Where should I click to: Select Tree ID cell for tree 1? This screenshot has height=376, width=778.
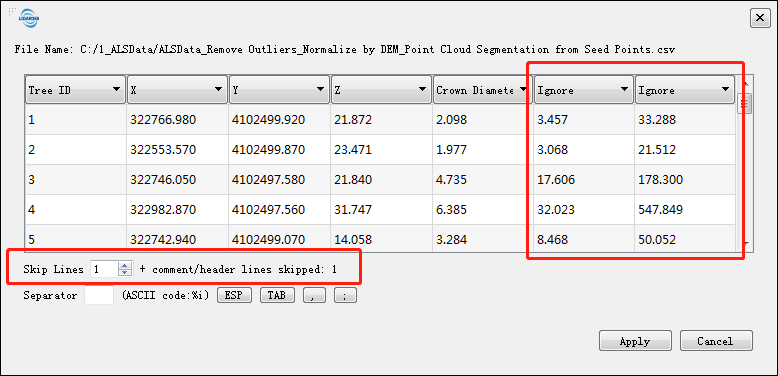pos(75,120)
